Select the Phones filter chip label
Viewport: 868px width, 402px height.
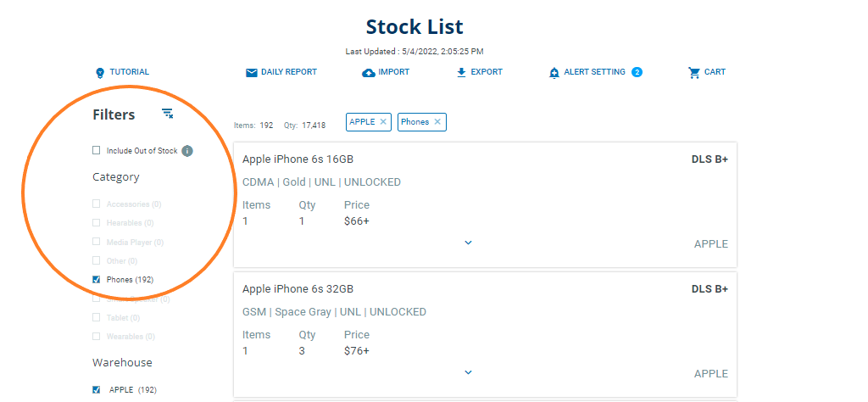click(415, 122)
